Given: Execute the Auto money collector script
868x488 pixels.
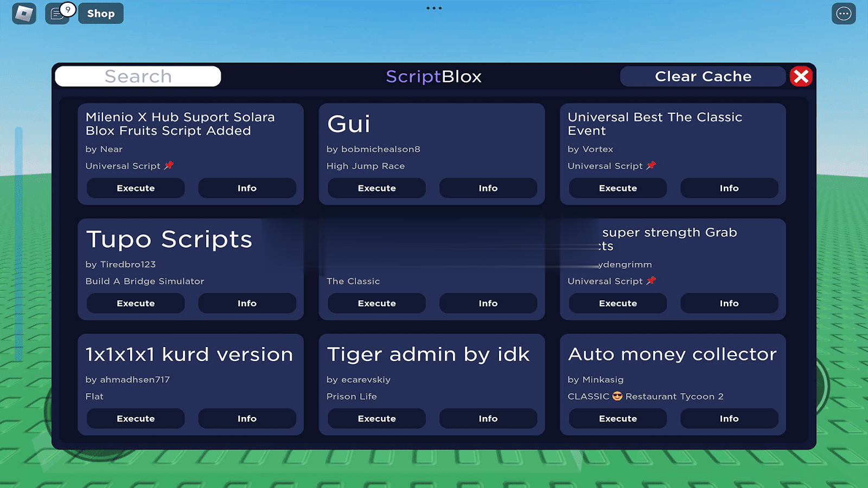Looking at the screenshot, I should coord(617,419).
